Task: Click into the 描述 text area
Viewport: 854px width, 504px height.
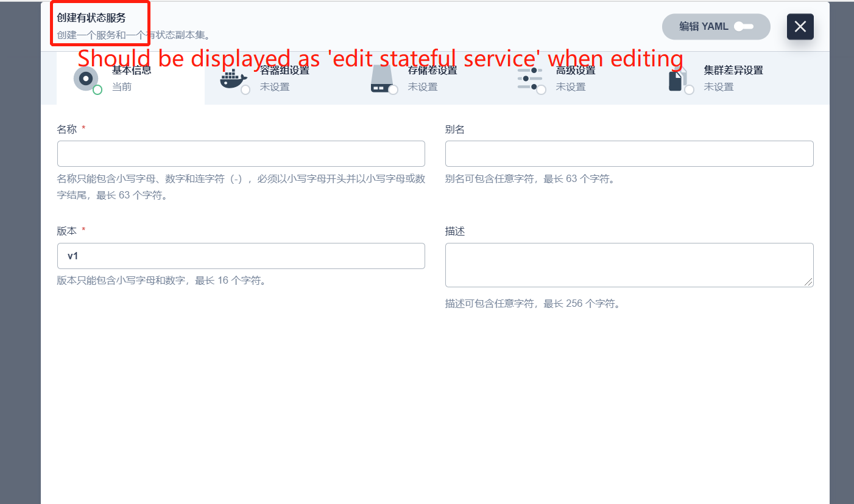Action: coord(629,265)
